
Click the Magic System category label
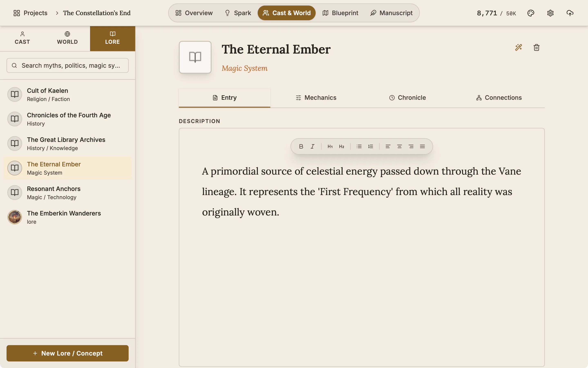[x=244, y=68]
